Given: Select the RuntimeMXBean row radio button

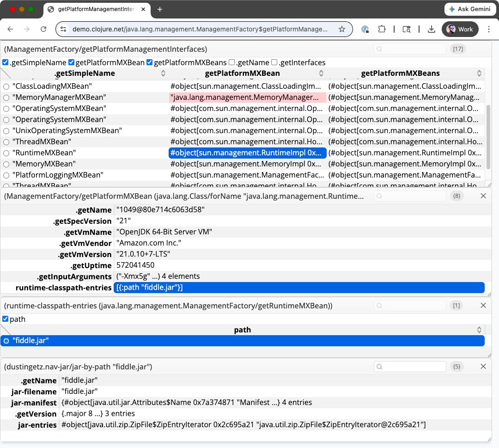Looking at the screenshot, I should [6, 153].
